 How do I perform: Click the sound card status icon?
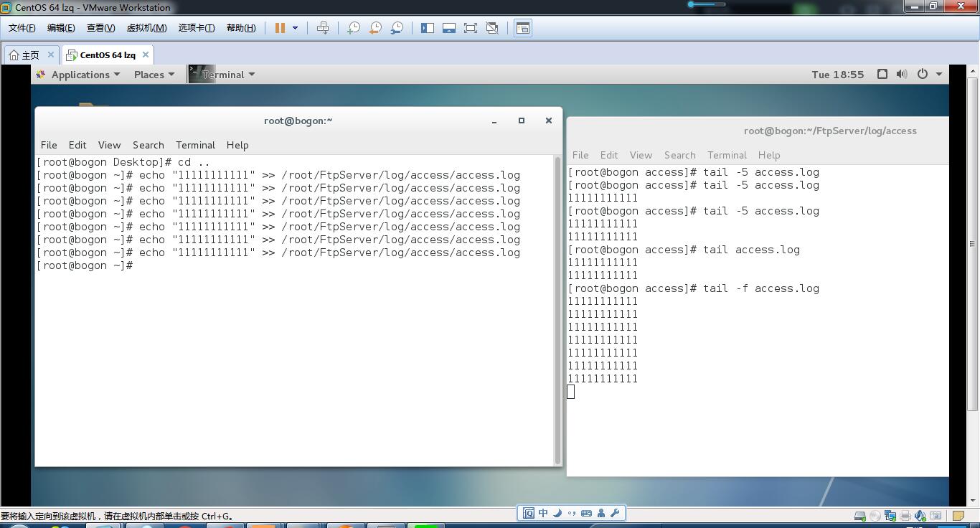click(x=920, y=516)
